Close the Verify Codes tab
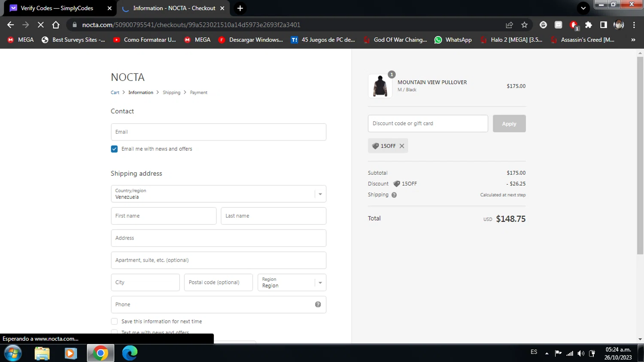Image resolution: width=644 pixels, height=362 pixels. pyautogui.click(x=109, y=8)
